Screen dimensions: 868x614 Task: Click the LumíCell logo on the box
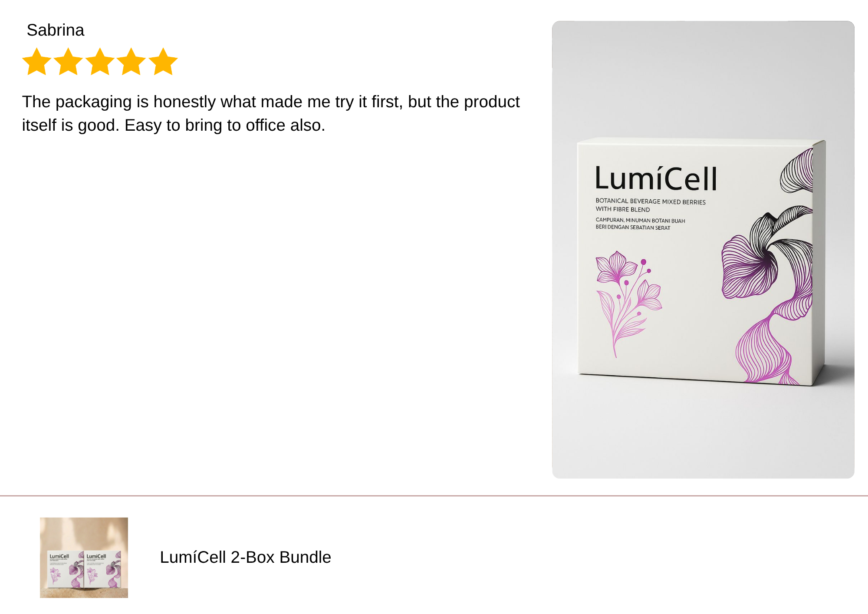pyautogui.click(x=656, y=178)
